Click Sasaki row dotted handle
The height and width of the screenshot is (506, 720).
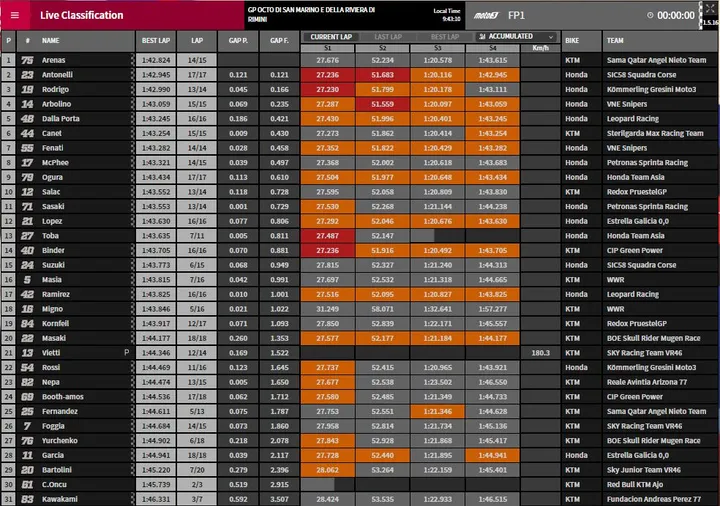pos(133,207)
